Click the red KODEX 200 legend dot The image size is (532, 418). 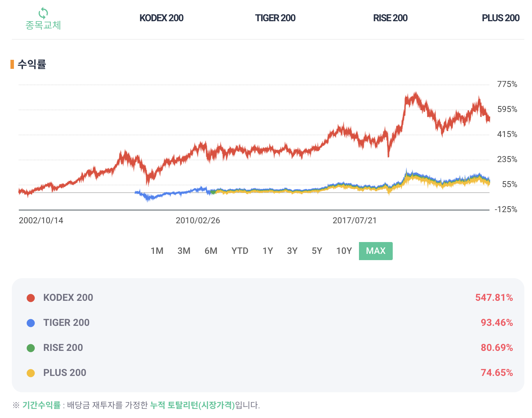pyautogui.click(x=31, y=298)
